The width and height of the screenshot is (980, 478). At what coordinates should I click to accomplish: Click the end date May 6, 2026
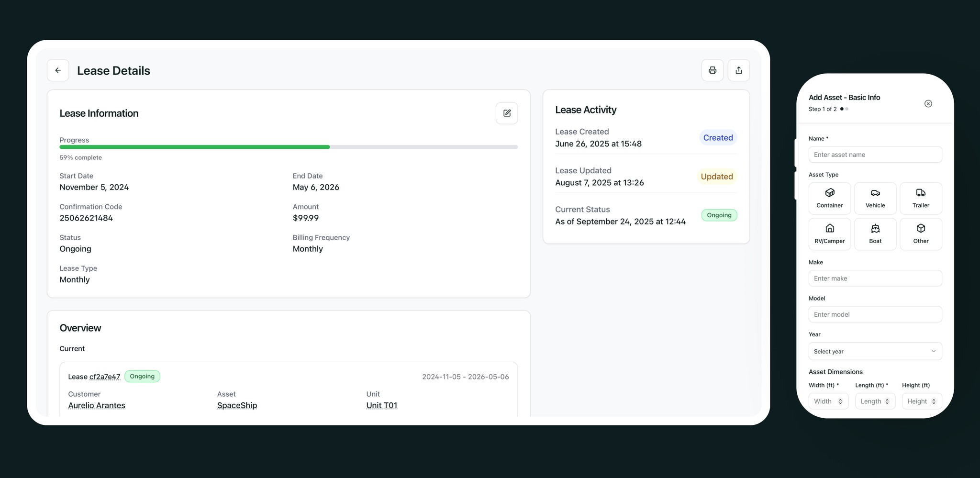click(316, 187)
